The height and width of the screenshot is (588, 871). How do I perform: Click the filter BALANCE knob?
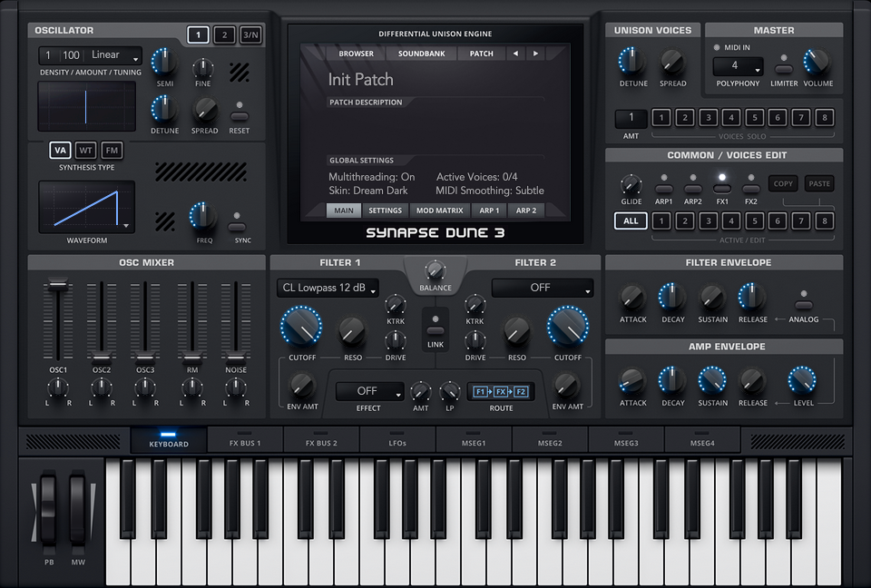[435, 270]
